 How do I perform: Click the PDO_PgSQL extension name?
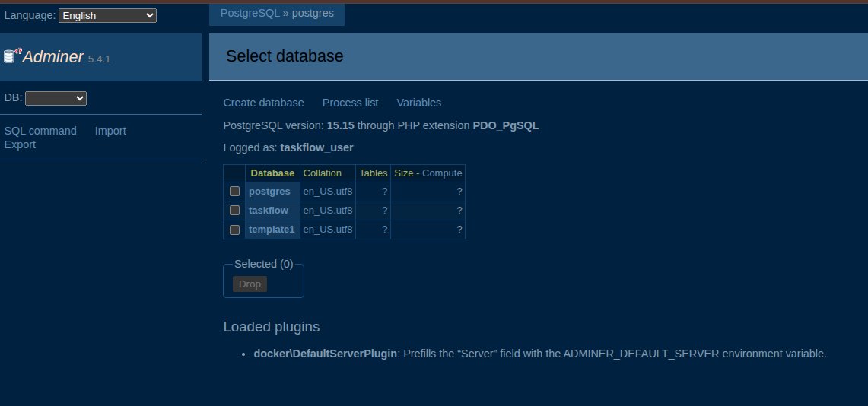click(505, 125)
